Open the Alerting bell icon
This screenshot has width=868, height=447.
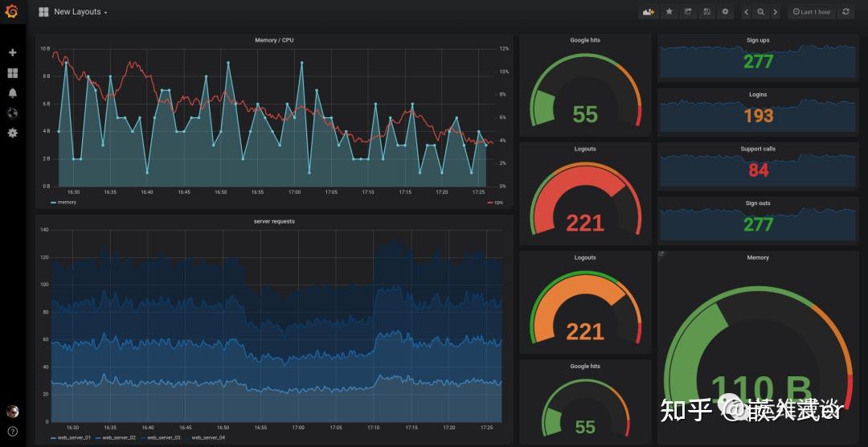click(13, 93)
